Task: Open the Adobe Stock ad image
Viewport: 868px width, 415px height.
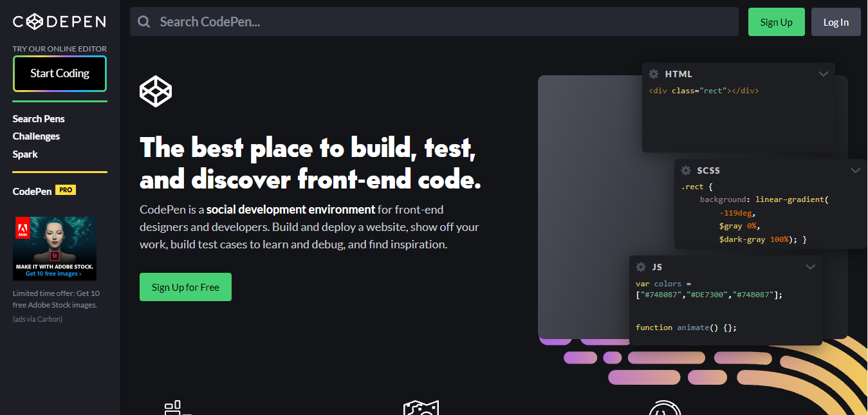Action: [55, 248]
